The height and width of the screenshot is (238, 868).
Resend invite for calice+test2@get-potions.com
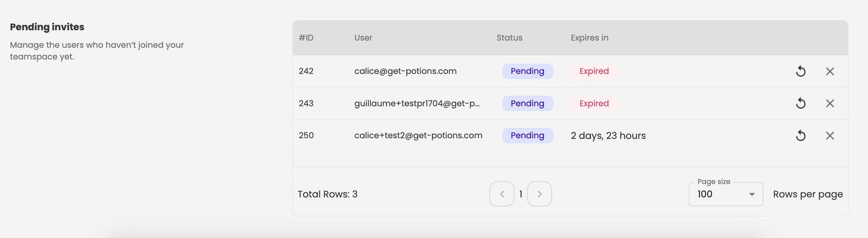801,136
